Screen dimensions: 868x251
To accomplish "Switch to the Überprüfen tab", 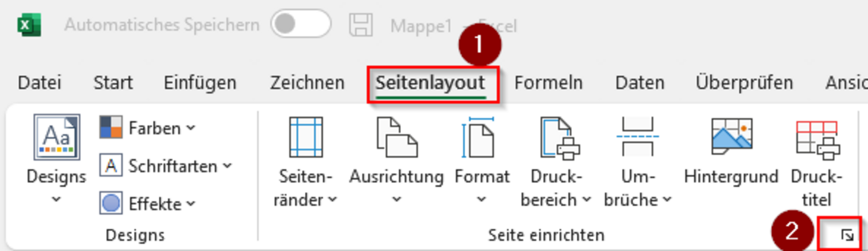I will pyautogui.click(x=744, y=82).
